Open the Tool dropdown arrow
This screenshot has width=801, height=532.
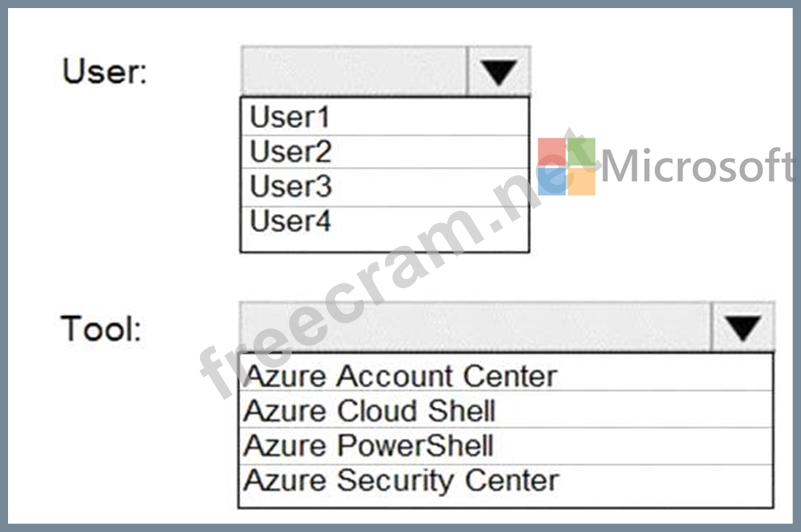742,327
